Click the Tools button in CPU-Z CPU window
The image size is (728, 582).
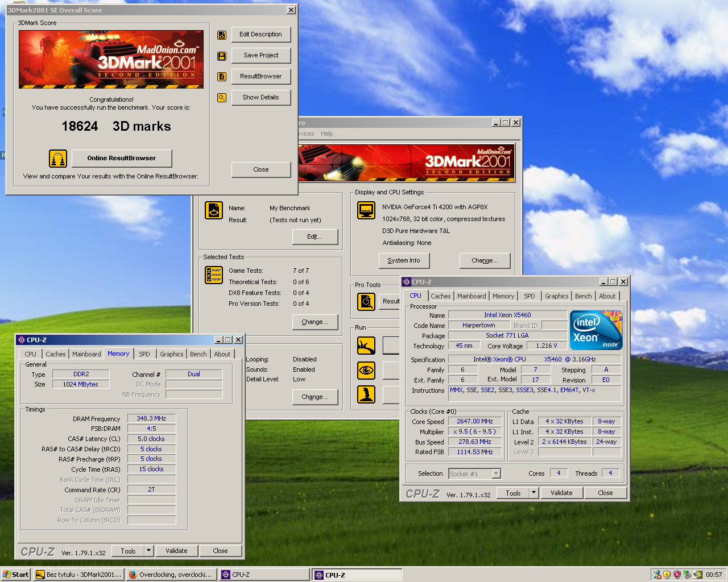pos(513,493)
